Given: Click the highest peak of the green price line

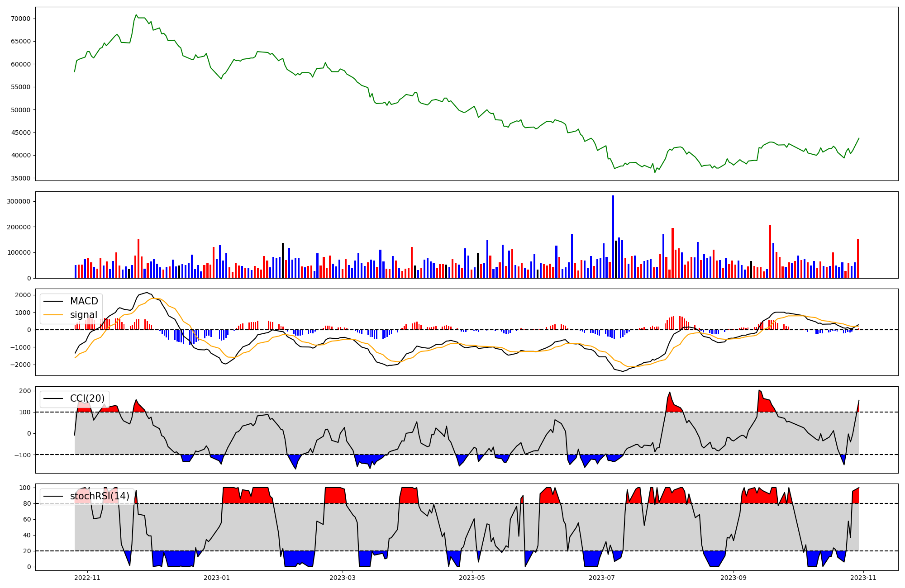Looking at the screenshot, I should 136,15.
